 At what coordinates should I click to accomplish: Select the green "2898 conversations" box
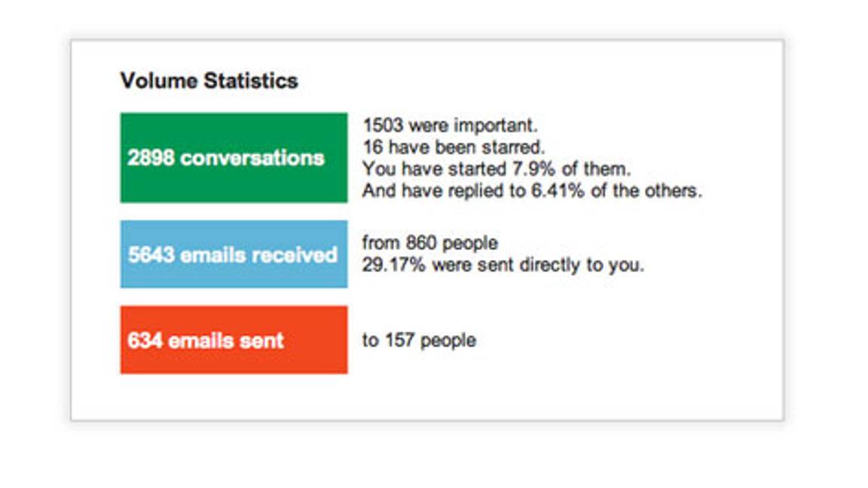pyautogui.click(x=234, y=157)
